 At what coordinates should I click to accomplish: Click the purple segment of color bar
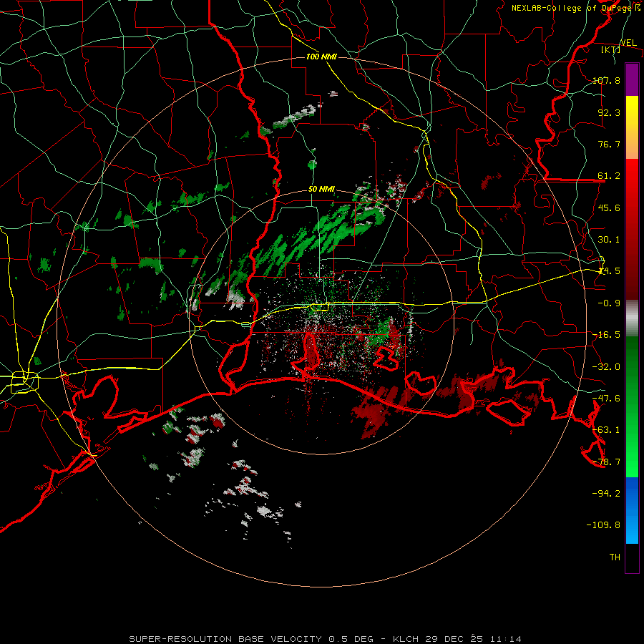coord(632,80)
